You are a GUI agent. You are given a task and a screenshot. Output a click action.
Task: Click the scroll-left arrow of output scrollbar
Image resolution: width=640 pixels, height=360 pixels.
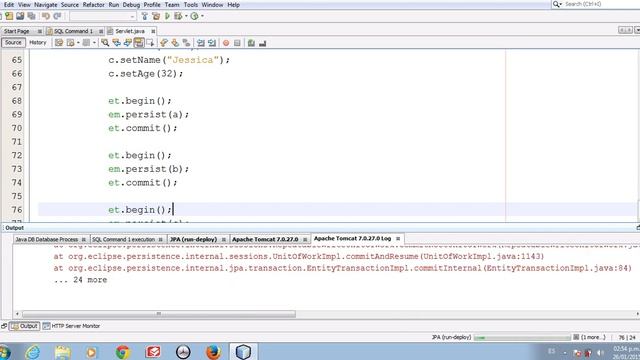tap(17, 313)
